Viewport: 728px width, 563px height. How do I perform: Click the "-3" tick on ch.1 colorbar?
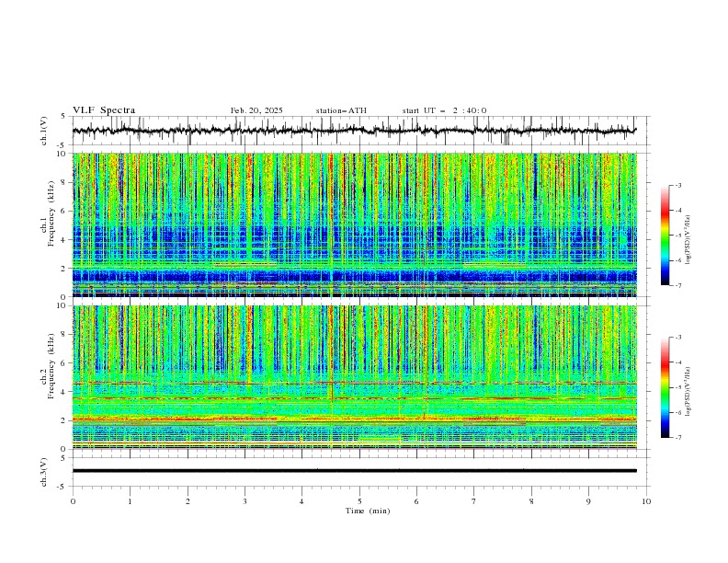(678, 185)
